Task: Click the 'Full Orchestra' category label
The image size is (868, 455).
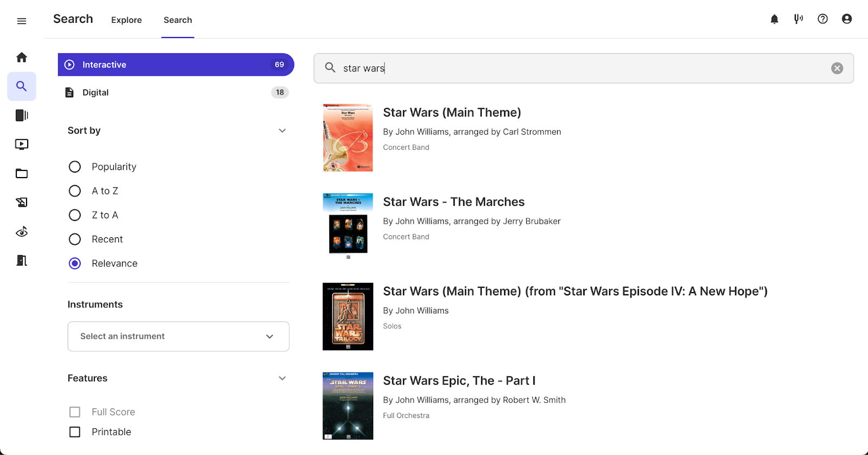Action: 406,416
